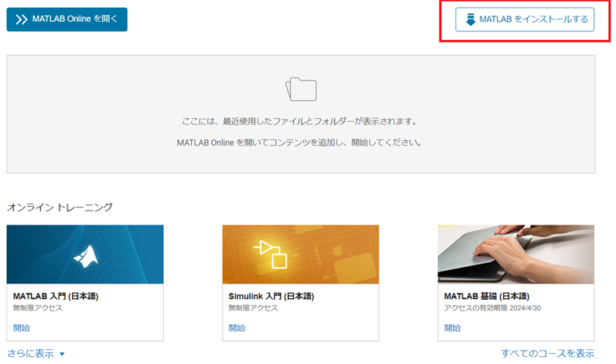
Task: Click the double-chevron icon on MATLAB Online button
Action: 22,20
